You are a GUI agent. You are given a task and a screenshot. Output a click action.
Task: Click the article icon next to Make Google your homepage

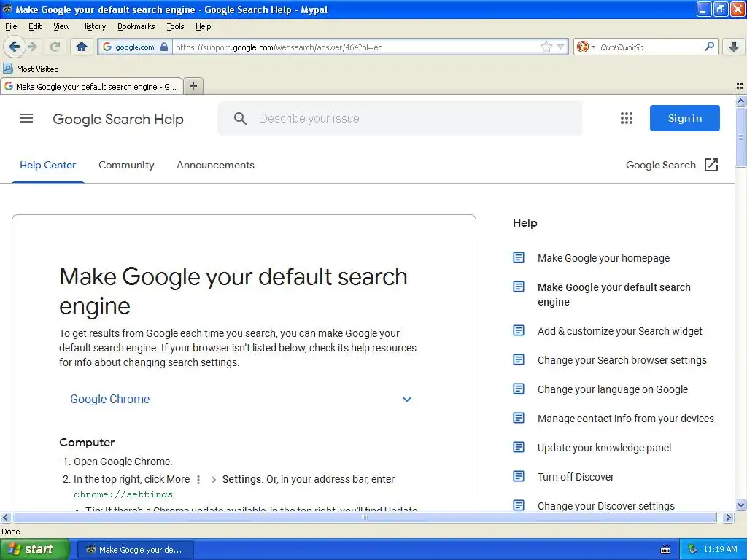[519, 257]
